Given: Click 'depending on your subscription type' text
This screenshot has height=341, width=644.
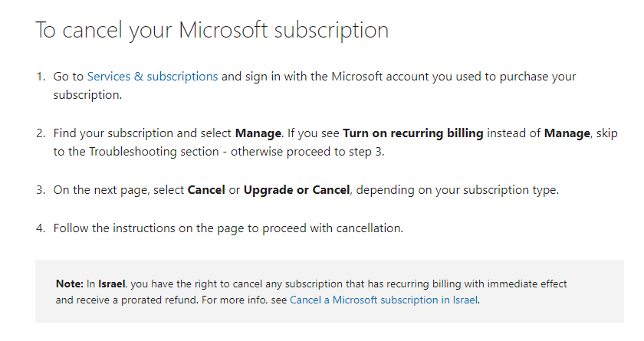Looking at the screenshot, I should coord(457,190).
